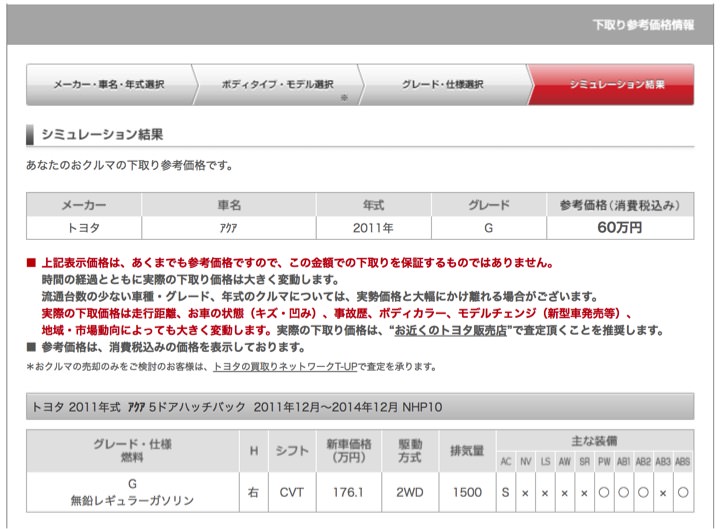Click the AW equipment column header
The width and height of the screenshot is (720, 529).
tap(565, 461)
